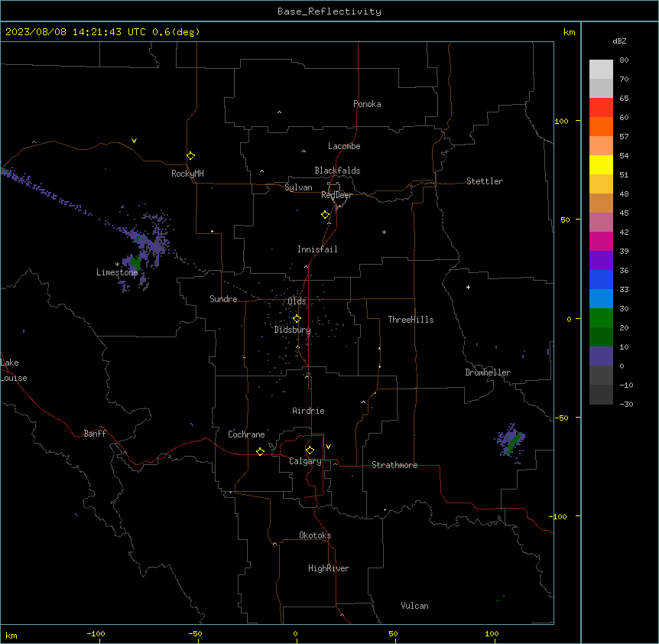Select the 50 tick on the bottom axis
The image size is (659, 644).
pos(393,633)
